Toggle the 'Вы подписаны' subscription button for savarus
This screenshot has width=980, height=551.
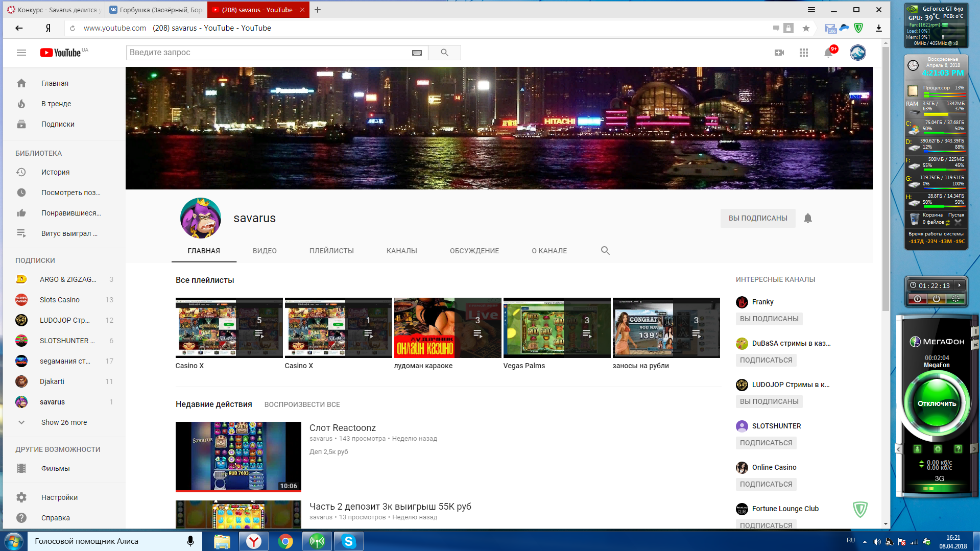tap(757, 219)
